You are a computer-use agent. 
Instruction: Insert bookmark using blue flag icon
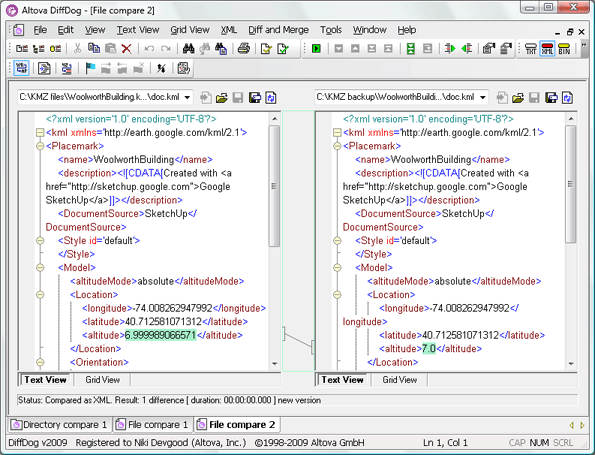click(90, 68)
